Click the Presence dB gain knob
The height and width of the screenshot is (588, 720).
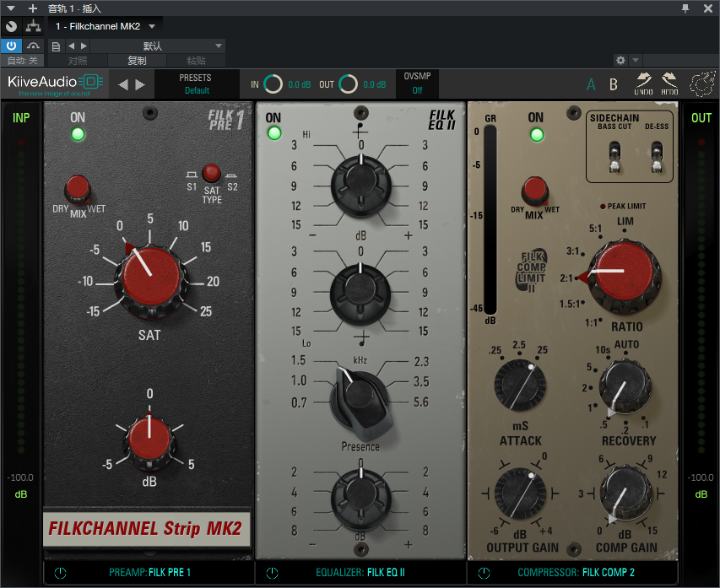click(360, 499)
